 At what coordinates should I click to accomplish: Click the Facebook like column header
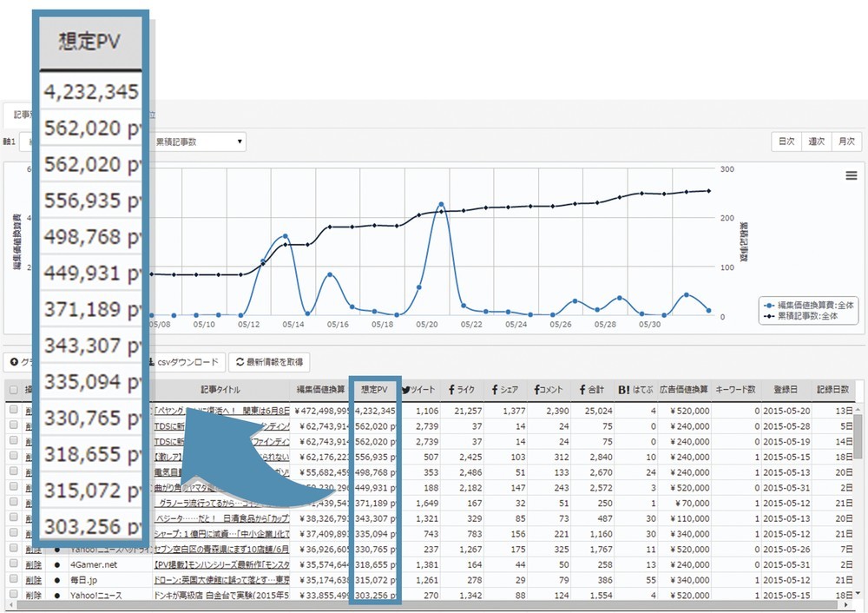[461, 390]
